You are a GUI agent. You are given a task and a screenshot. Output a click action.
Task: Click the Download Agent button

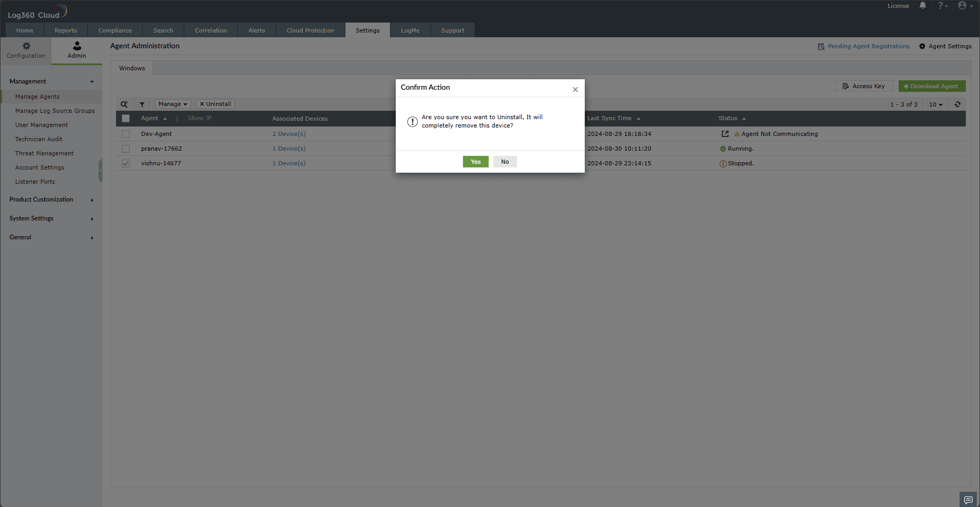932,86
